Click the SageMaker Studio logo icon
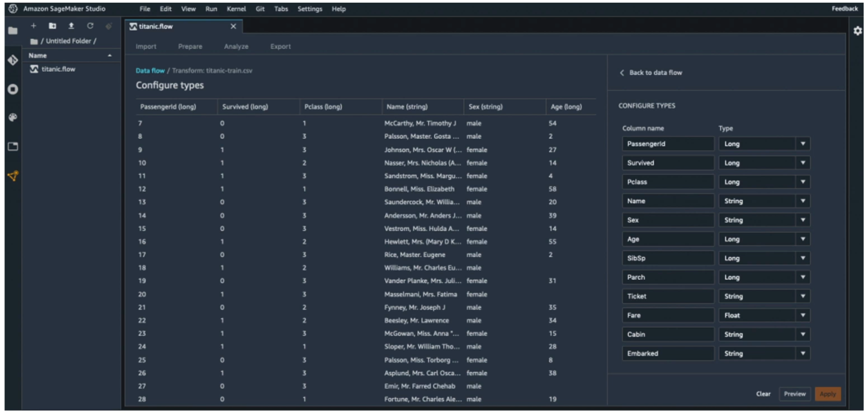 (x=13, y=9)
